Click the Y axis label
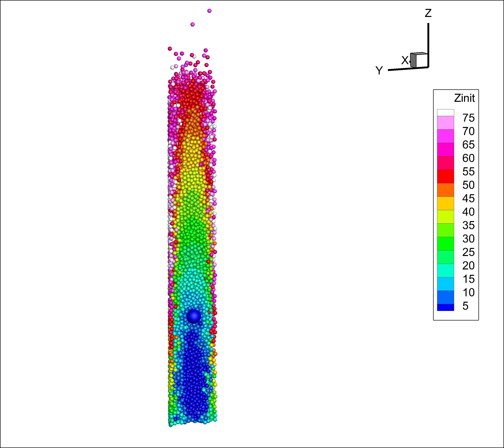The image size is (504, 448). point(379,71)
